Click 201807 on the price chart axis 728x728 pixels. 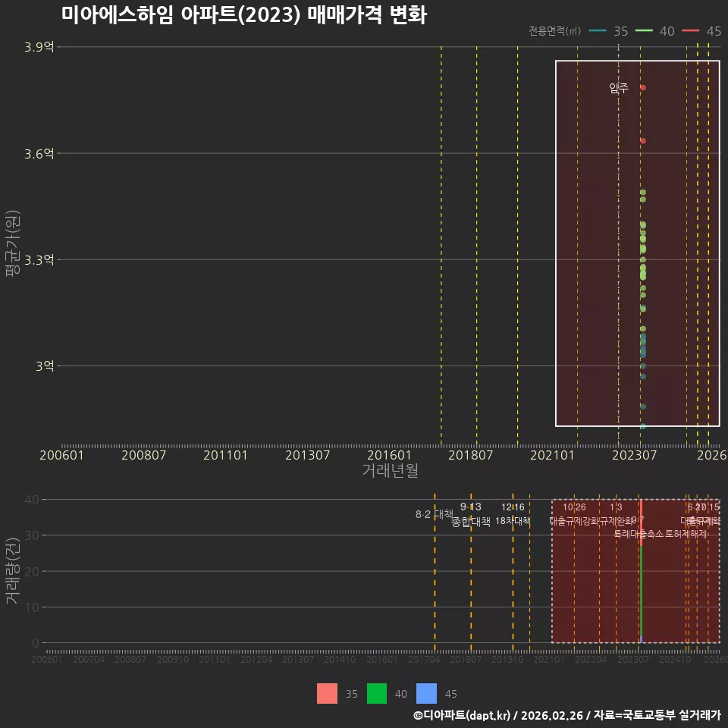(x=470, y=455)
